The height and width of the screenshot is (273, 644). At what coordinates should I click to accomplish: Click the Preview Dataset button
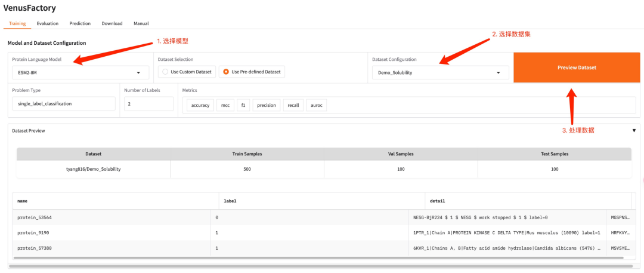coord(577,68)
